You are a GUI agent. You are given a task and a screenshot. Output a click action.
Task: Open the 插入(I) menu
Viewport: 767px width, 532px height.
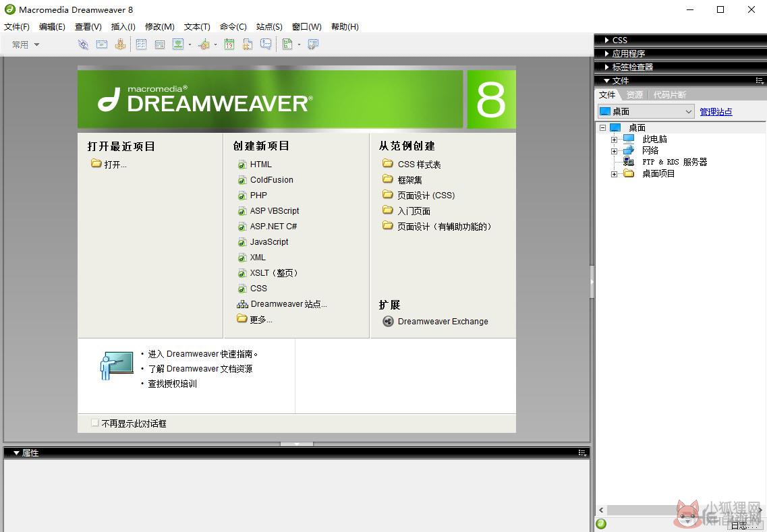point(123,27)
